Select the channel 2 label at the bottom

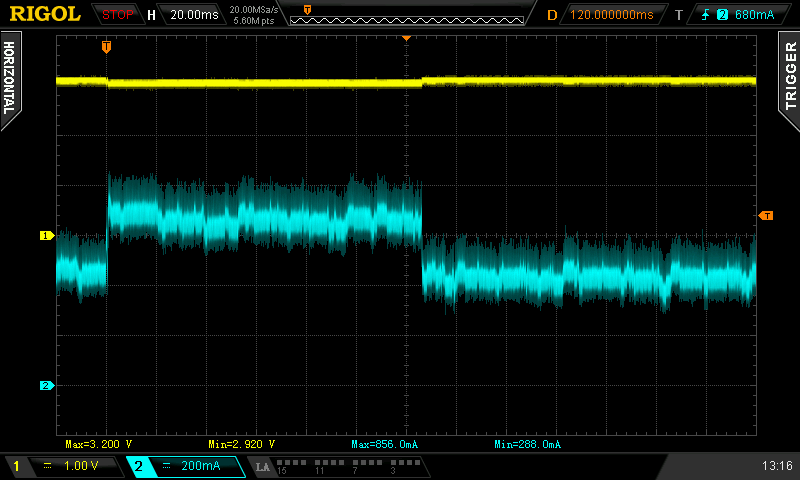[x=138, y=466]
